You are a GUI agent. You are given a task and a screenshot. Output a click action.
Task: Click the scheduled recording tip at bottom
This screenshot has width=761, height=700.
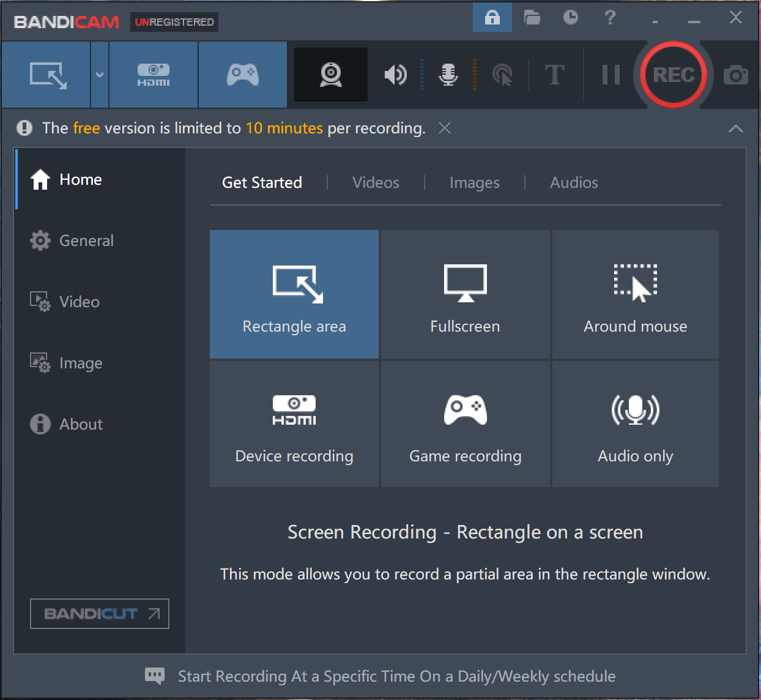tap(396, 676)
